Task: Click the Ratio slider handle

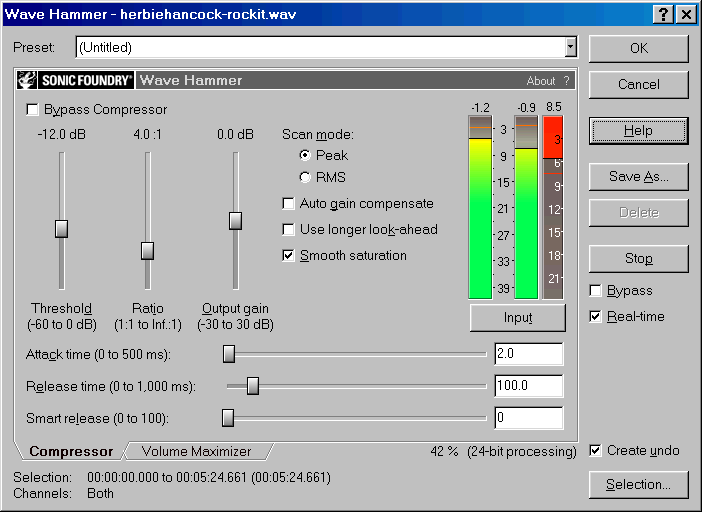Action: 147,251
